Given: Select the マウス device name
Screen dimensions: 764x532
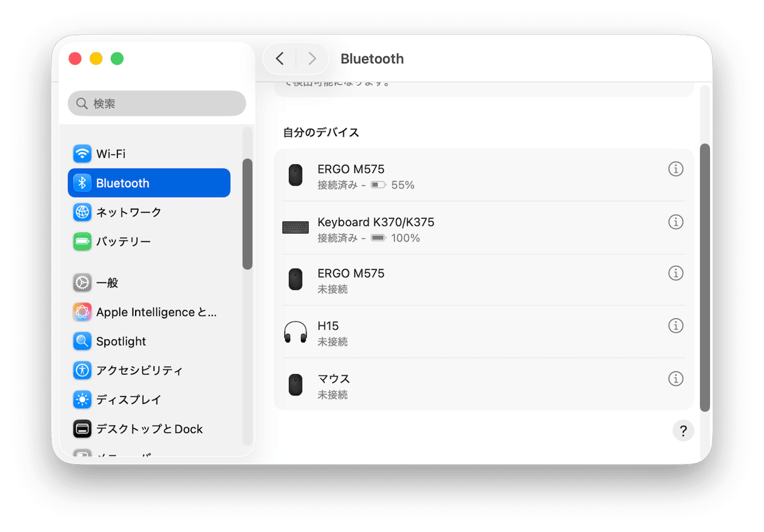Looking at the screenshot, I should (334, 379).
